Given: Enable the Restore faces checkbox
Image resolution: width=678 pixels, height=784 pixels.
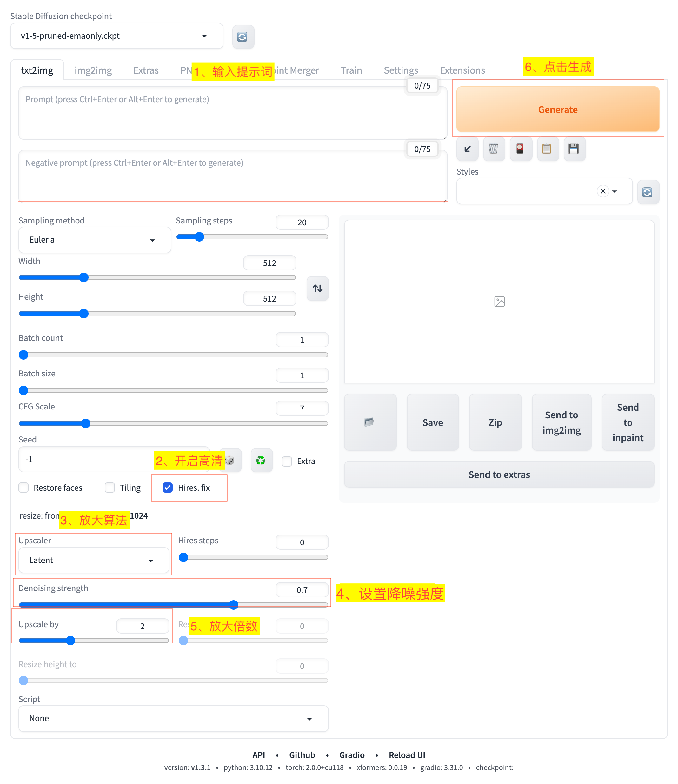Looking at the screenshot, I should pos(24,487).
